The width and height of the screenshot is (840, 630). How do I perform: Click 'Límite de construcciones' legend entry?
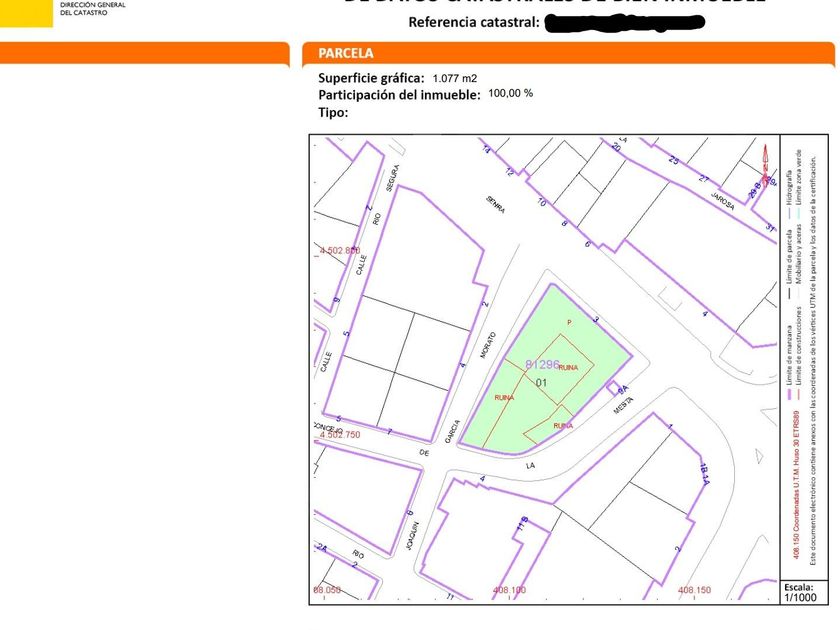(x=798, y=346)
